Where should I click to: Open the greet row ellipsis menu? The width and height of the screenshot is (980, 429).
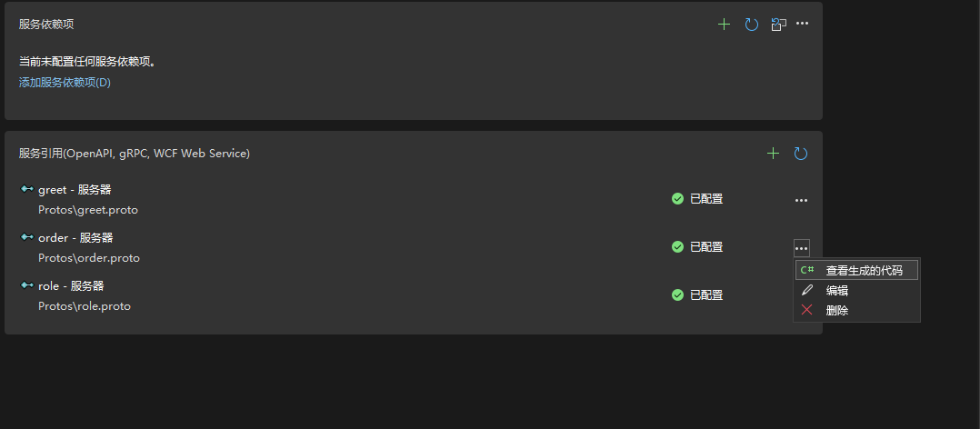pyautogui.click(x=801, y=200)
